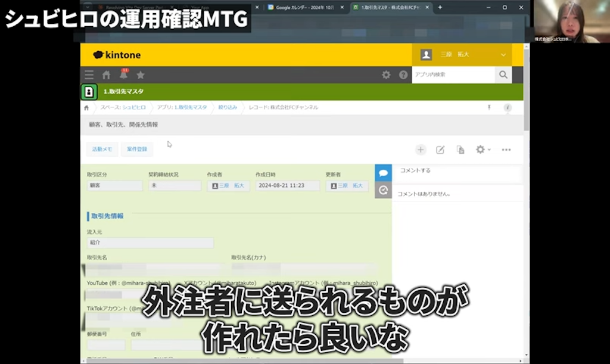Expand the record settings gear dropdown
The width and height of the screenshot is (610, 364).
tap(482, 150)
